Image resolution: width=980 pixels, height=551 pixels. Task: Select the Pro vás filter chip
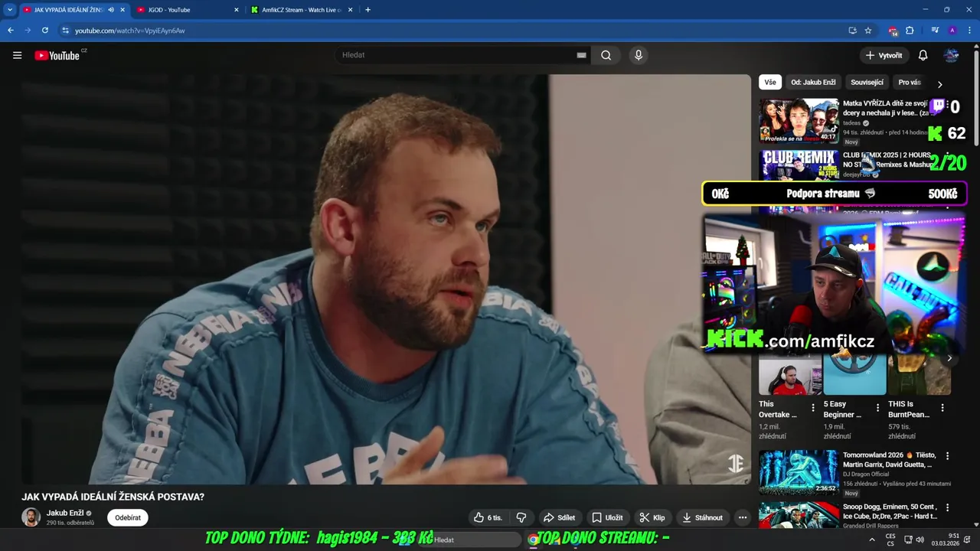910,82
